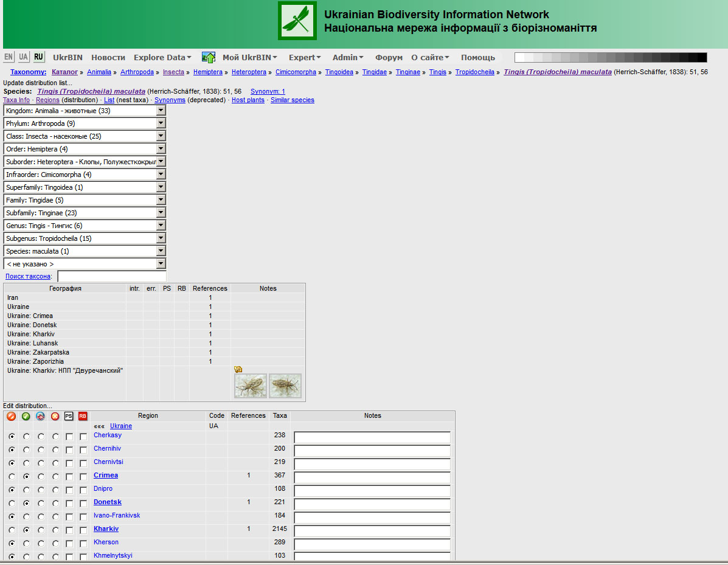Expand the Genus: Tingis dropdown
Screen dimensions: 728x565
pos(161,226)
